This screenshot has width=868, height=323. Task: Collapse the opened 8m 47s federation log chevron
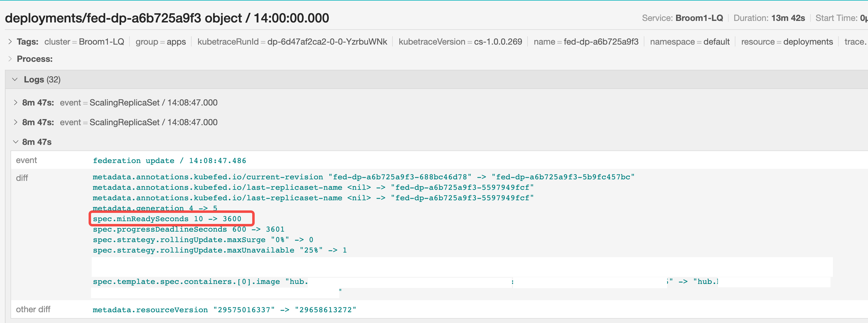pos(15,142)
